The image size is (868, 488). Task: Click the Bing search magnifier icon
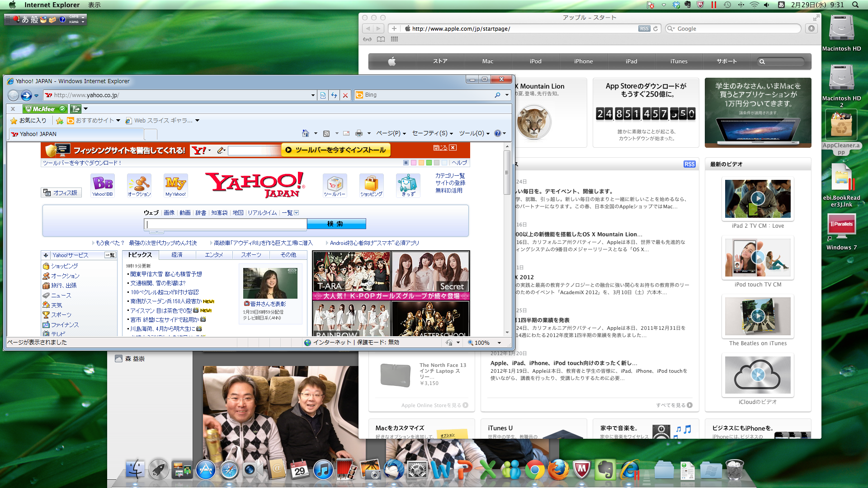click(x=497, y=95)
